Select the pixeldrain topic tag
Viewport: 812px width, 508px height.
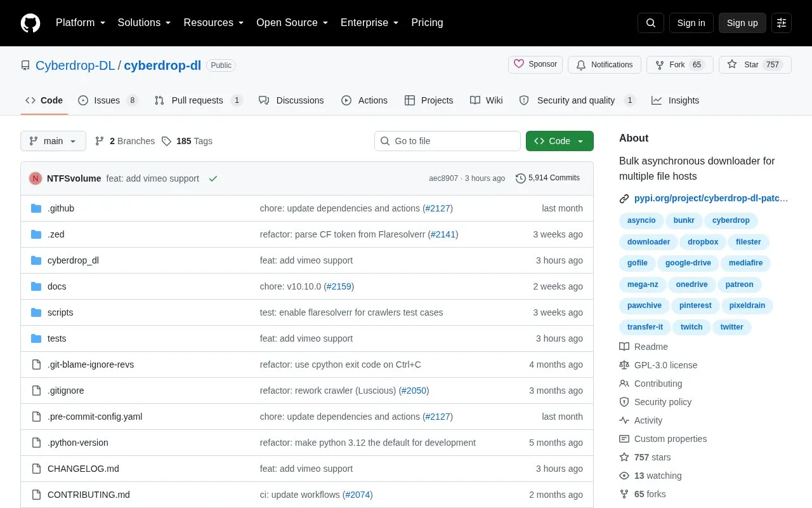point(747,305)
